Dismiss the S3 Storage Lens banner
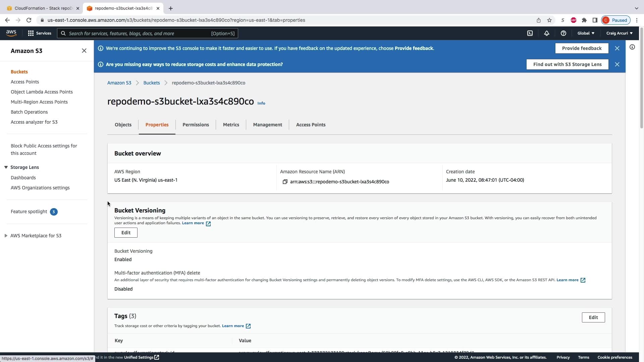Viewport: 644px width, 362px height. click(x=617, y=64)
